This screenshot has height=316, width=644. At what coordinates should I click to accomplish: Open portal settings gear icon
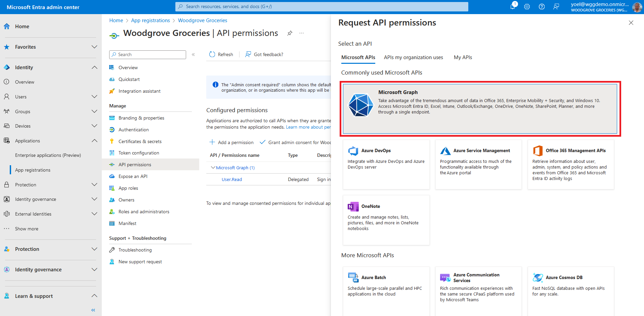[527, 7]
